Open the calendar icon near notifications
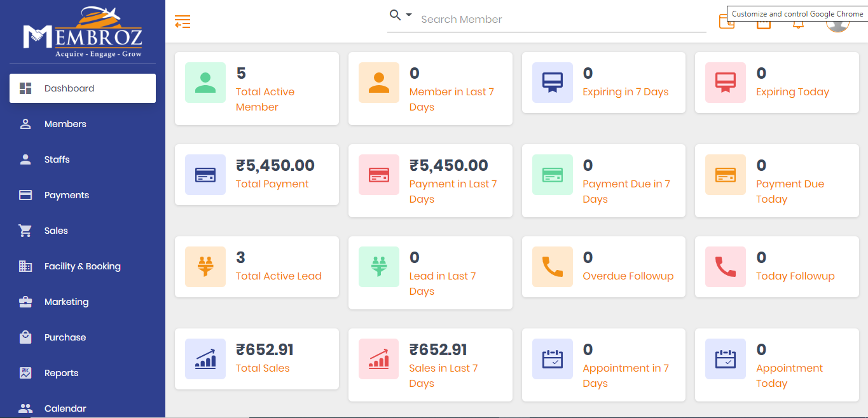 pos(763,23)
